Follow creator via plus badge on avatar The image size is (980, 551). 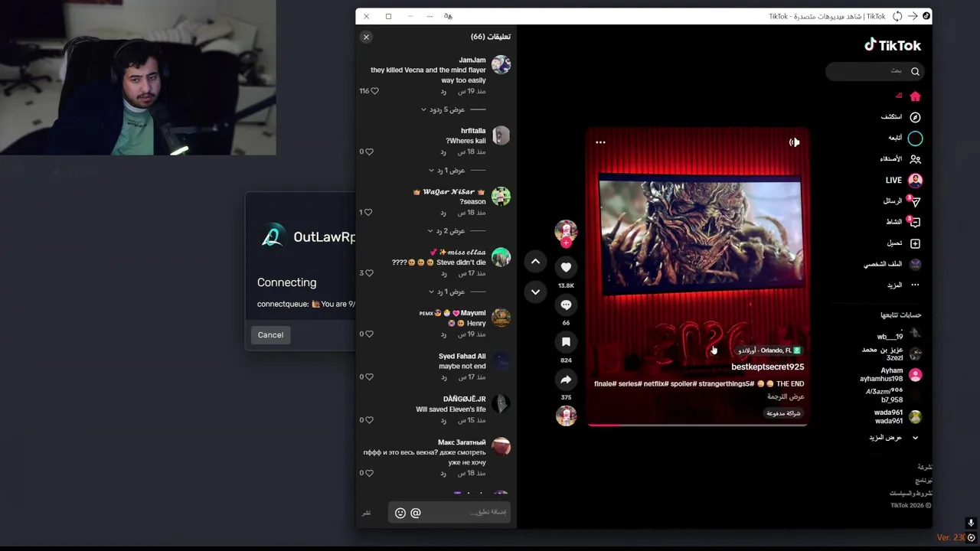point(566,243)
